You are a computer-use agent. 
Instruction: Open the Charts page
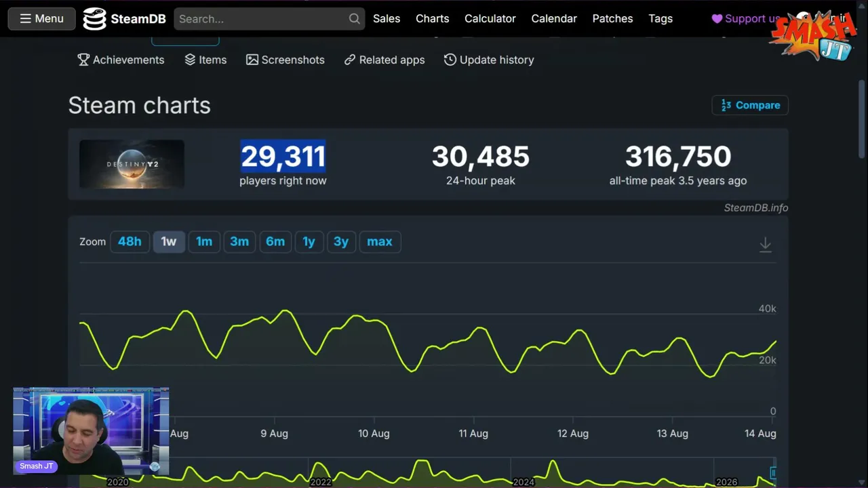[x=433, y=19]
